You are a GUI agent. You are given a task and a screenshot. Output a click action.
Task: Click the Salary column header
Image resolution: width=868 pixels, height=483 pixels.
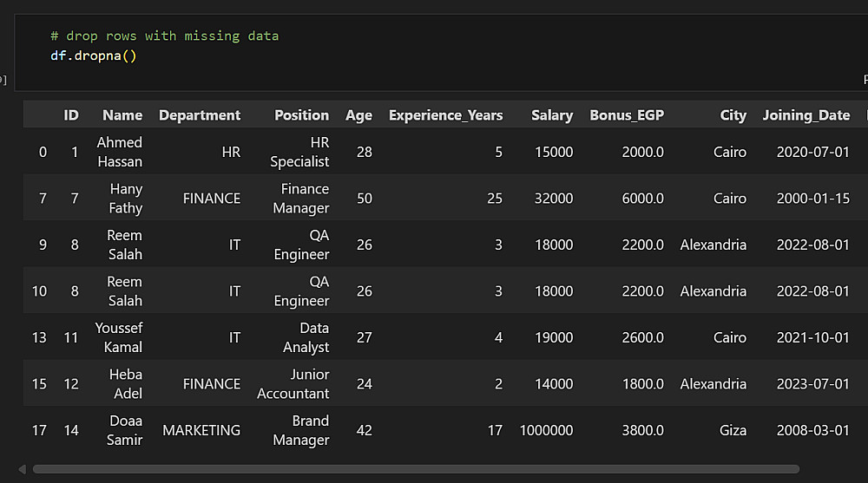(552, 115)
